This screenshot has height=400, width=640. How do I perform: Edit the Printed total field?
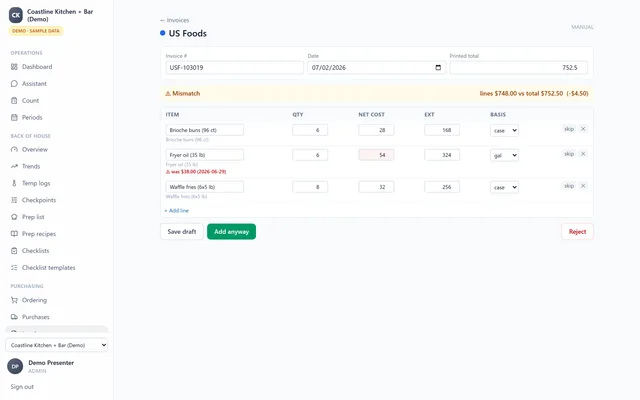pos(518,67)
